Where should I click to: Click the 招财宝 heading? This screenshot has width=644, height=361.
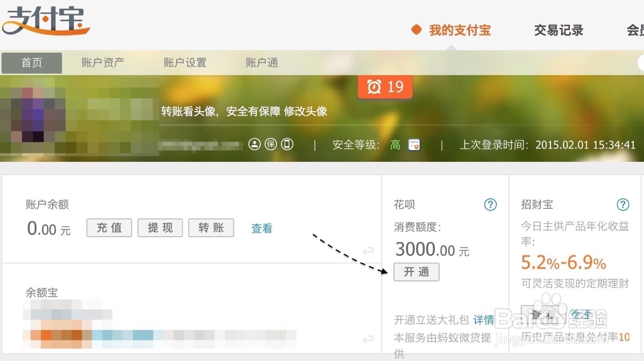[537, 204]
